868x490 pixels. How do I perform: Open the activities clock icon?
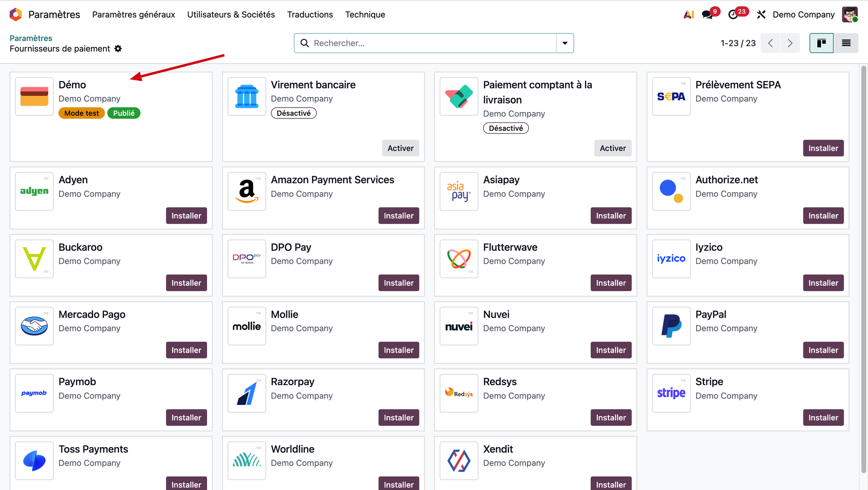[733, 14]
